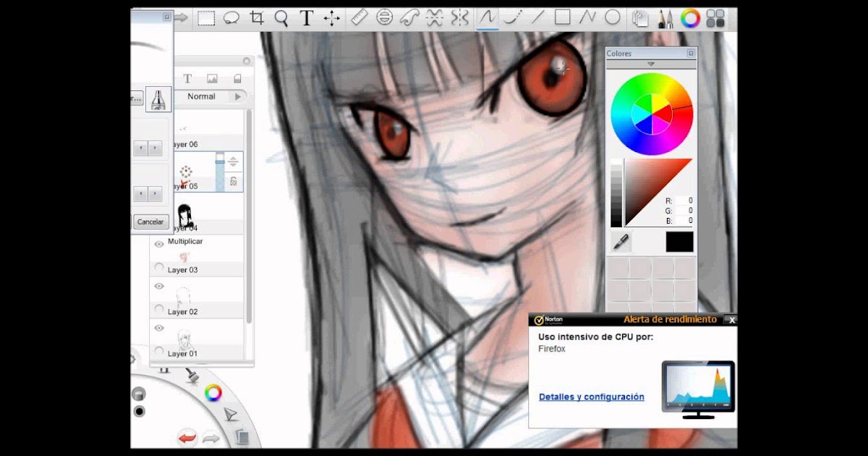Click the eyedropper color picker

[x=621, y=242]
